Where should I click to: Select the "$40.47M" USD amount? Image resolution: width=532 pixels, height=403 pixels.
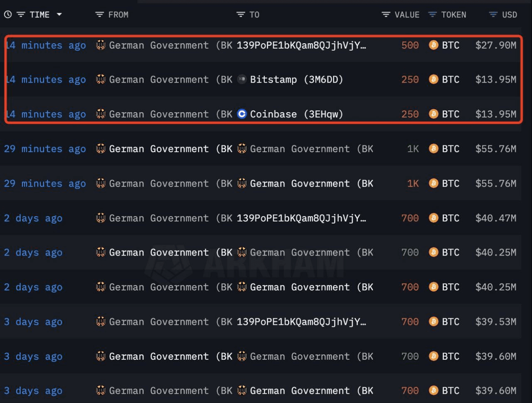pos(496,218)
